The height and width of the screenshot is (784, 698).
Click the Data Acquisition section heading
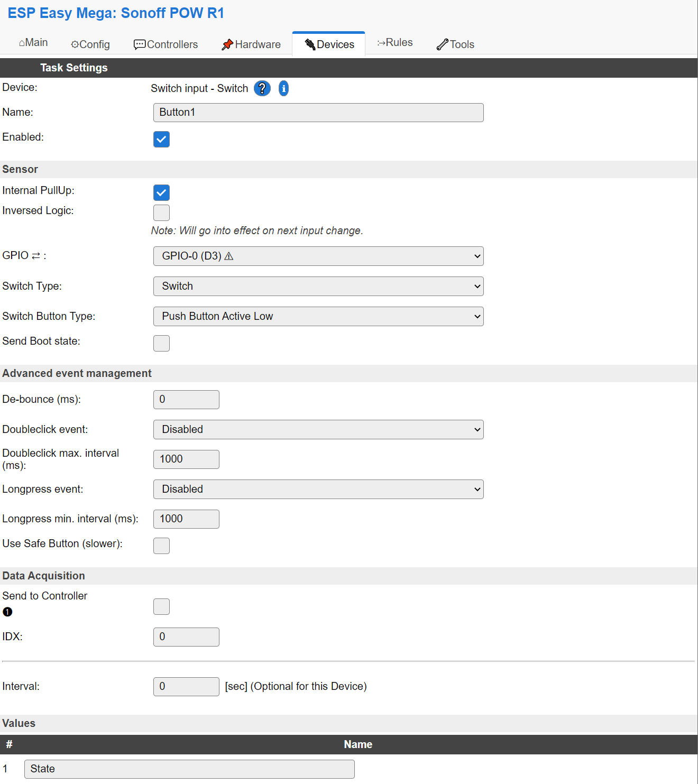click(43, 576)
